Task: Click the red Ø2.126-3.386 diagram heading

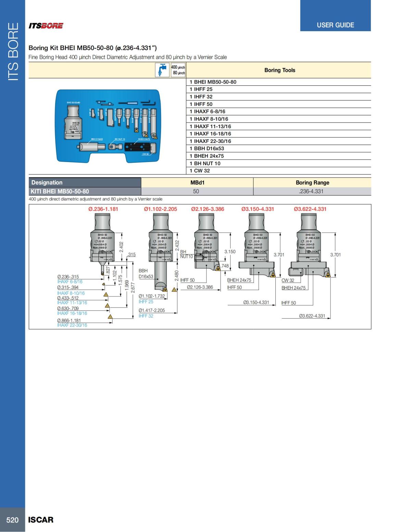Action: (x=208, y=209)
